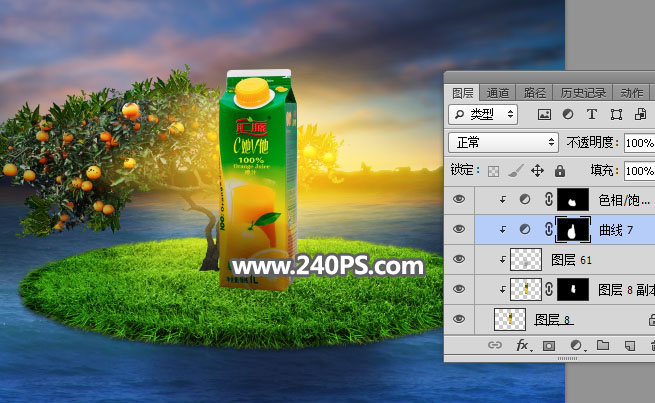
Task: Filter layers by type text icon
Action: [591, 114]
